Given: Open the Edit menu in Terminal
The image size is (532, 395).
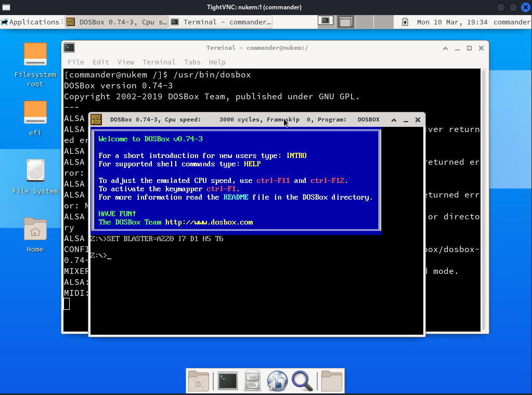Looking at the screenshot, I should pyautogui.click(x=101, y=62).
